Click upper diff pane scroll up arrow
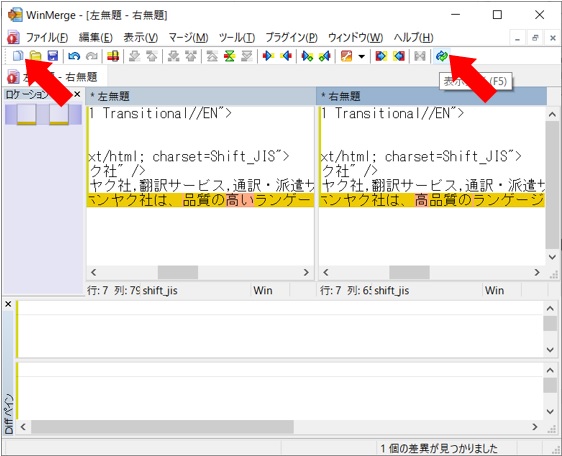Screen dimensions: 562x456 click(550, 309)
